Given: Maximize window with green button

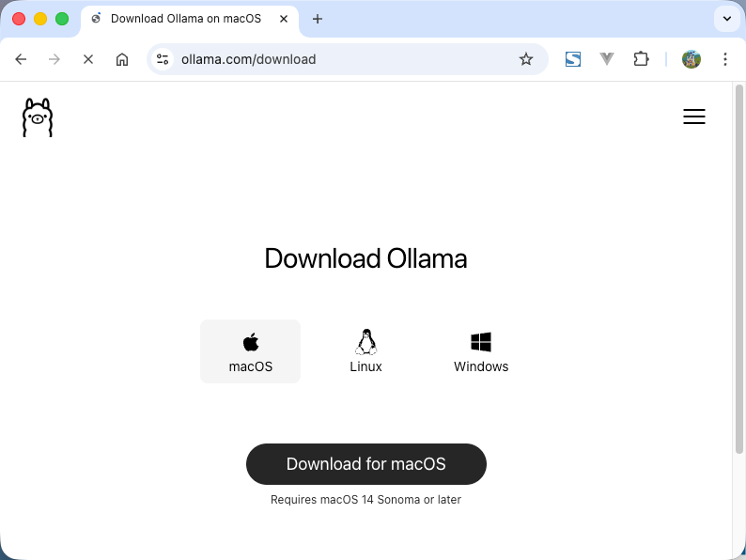Looking at the screenshot, I should pos(62,19).
